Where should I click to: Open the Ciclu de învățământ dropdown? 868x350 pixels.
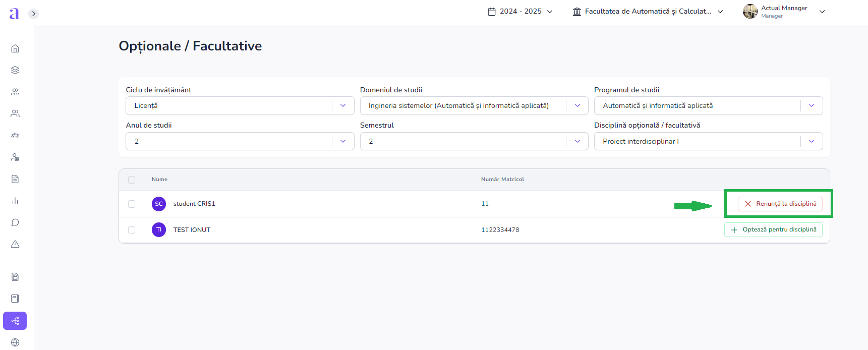point(240,105)
